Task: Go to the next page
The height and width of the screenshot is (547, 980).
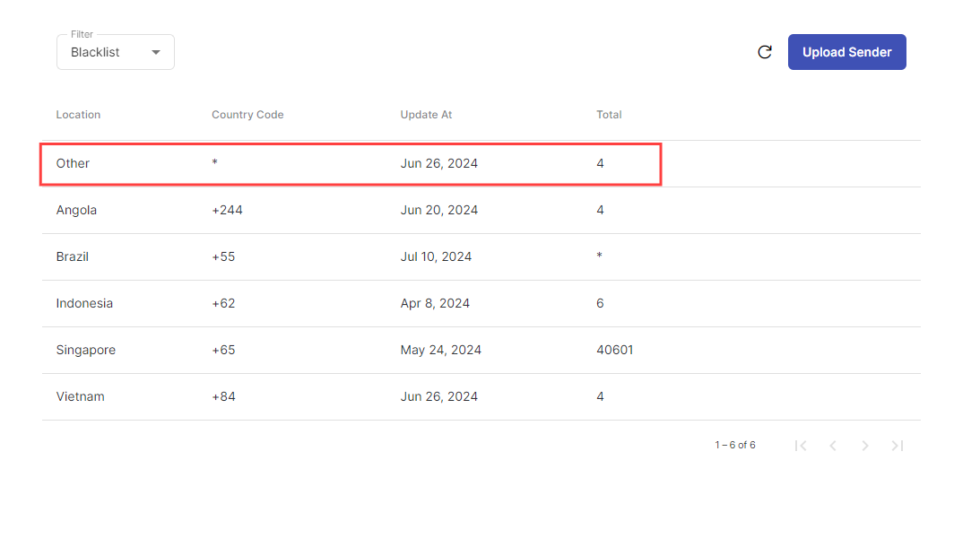Action: click(865, 446)
